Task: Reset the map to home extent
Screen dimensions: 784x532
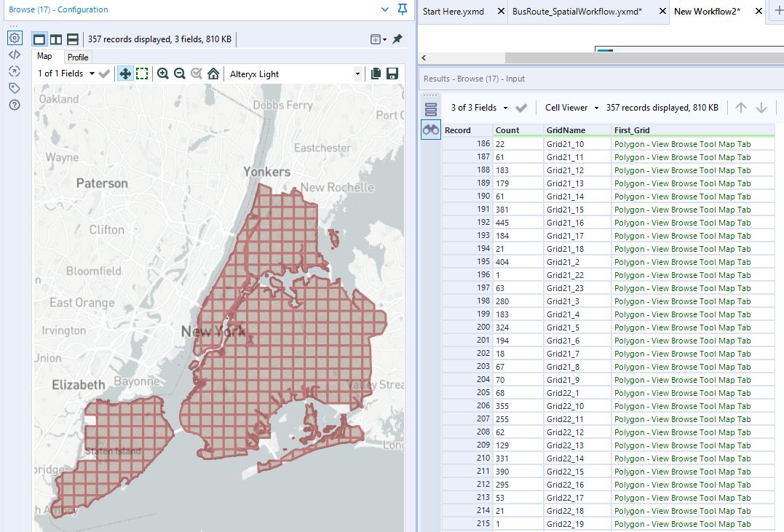Action: point(213,74)
